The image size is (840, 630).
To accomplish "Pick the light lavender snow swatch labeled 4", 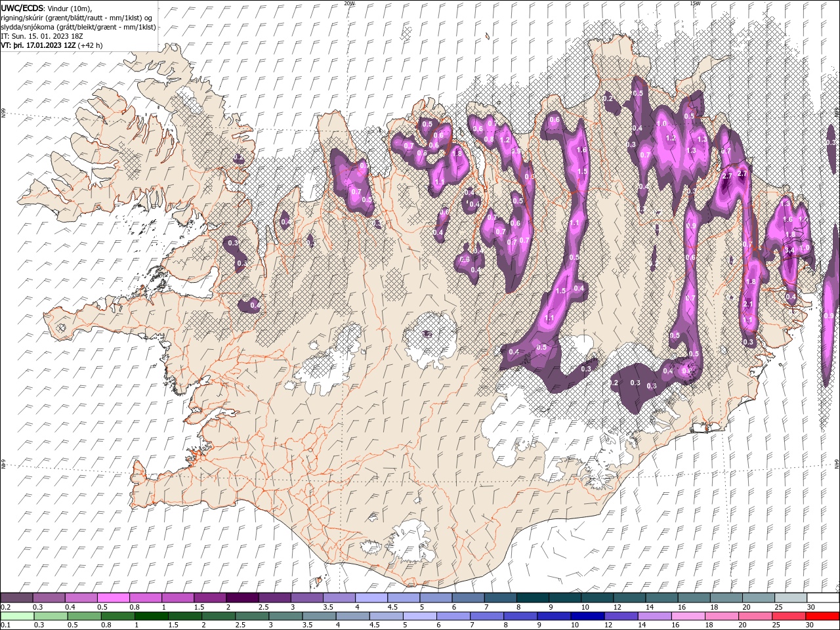I will click(x=370, y=598).
